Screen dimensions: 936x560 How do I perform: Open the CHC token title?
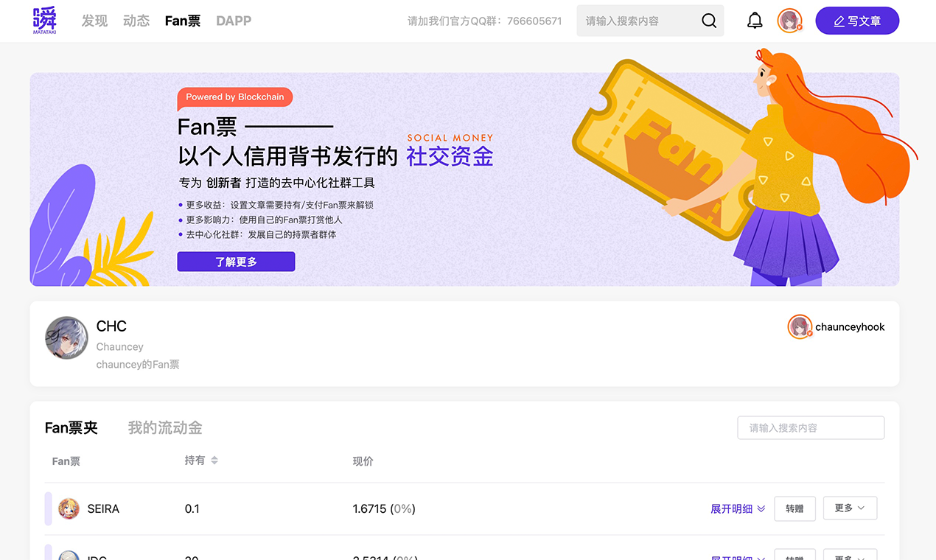coord(111,326)
